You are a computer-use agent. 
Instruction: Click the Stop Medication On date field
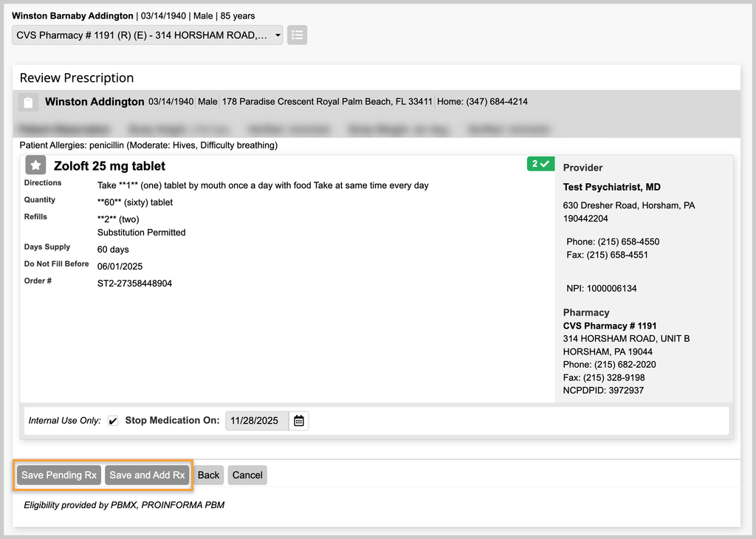click(x=256, y=421)
